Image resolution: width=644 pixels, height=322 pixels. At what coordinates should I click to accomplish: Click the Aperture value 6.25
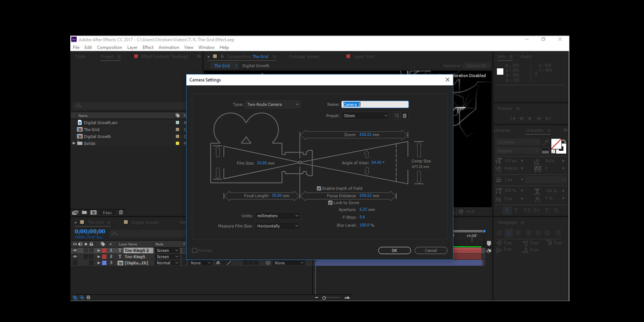363,210
